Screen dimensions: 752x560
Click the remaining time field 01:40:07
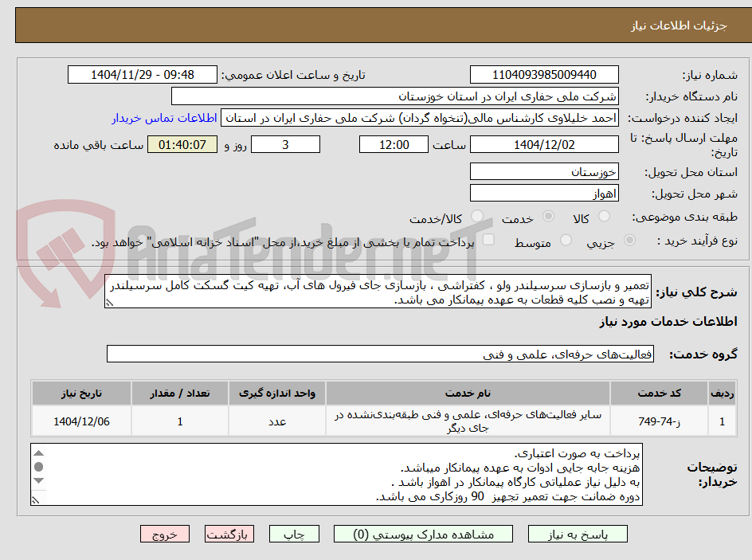182,144
